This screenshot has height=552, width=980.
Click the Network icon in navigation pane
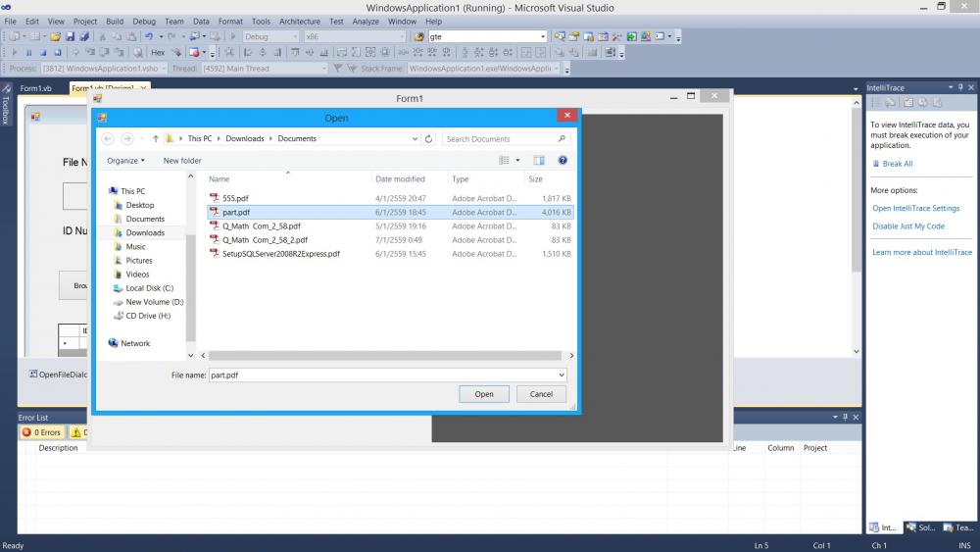pyautogui.click(x=113, y=343)
